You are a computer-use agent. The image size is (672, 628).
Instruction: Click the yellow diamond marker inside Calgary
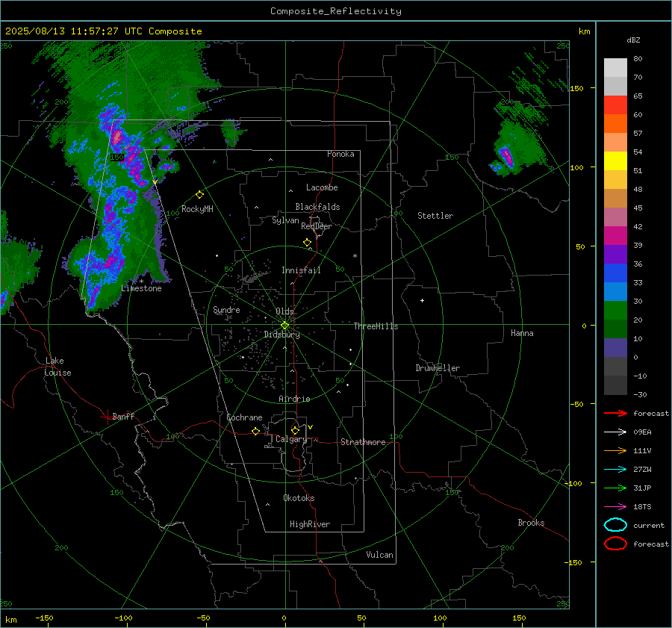[x=295, y=430]
